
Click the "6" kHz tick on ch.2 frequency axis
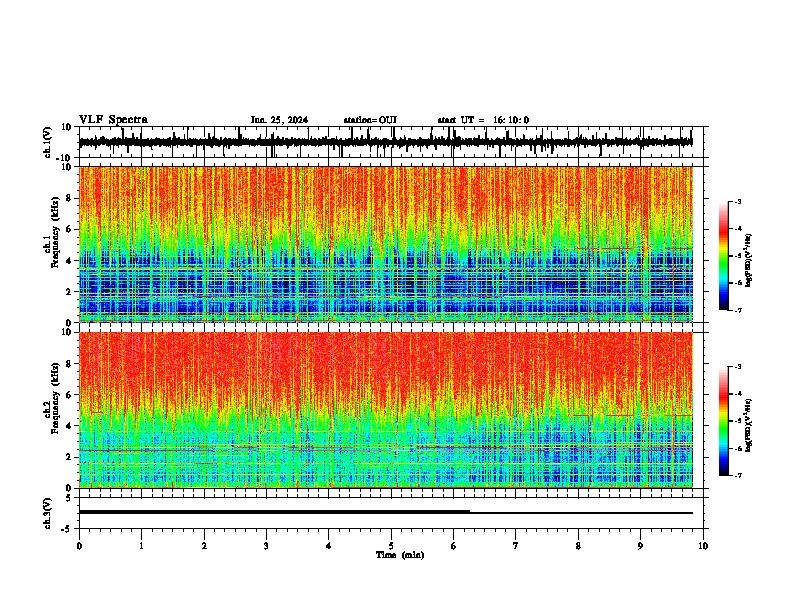[x=69, y=395]
